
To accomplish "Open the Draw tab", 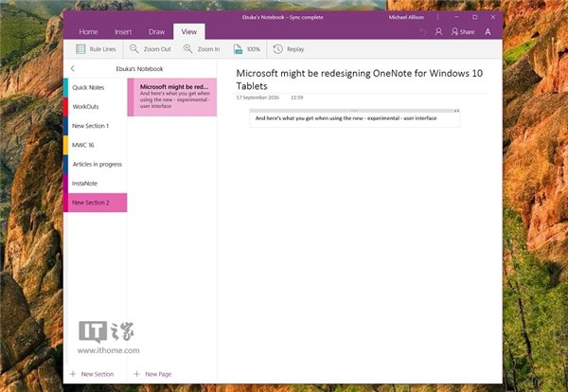I will pyautogui.click(x=156, y=32).
